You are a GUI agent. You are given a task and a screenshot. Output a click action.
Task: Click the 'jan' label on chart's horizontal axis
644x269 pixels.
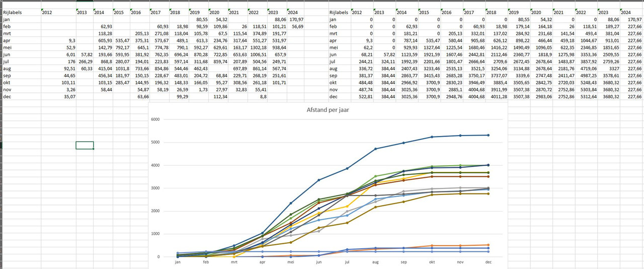click(177, 262)
